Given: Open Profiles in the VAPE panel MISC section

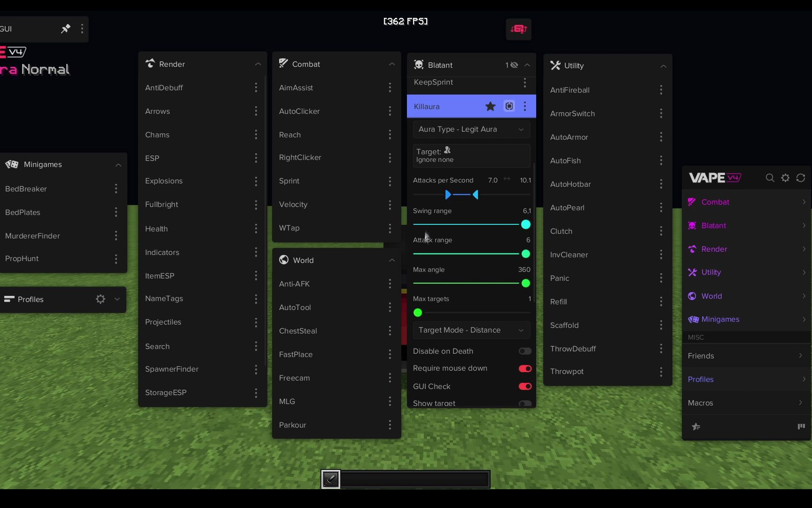Looking at the screenshot, I should coord(747,379).
